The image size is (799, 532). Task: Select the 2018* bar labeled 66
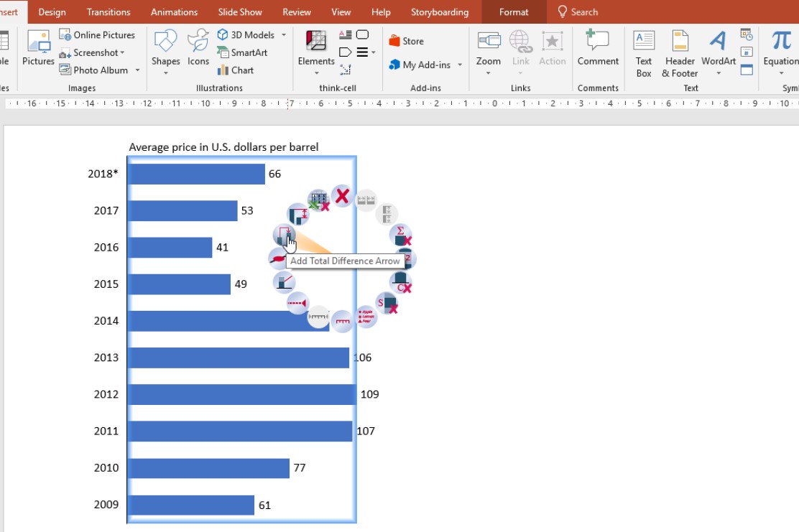[197, 174]
